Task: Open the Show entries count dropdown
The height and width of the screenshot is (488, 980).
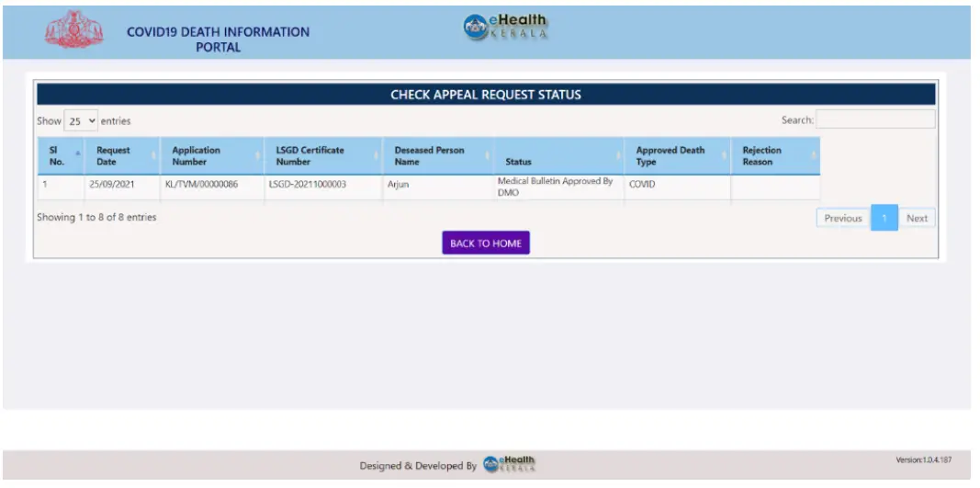Action: [81, 120]
